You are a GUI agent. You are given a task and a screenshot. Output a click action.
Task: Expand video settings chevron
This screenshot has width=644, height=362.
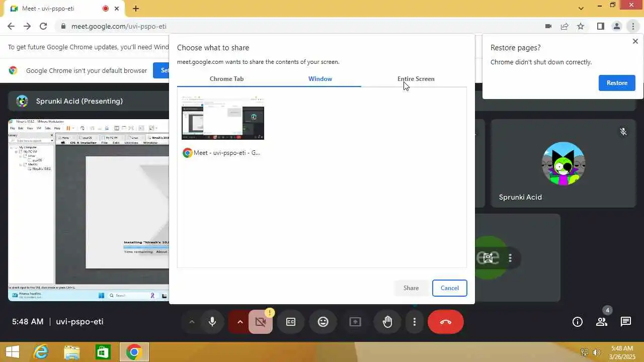pos(239,322)
